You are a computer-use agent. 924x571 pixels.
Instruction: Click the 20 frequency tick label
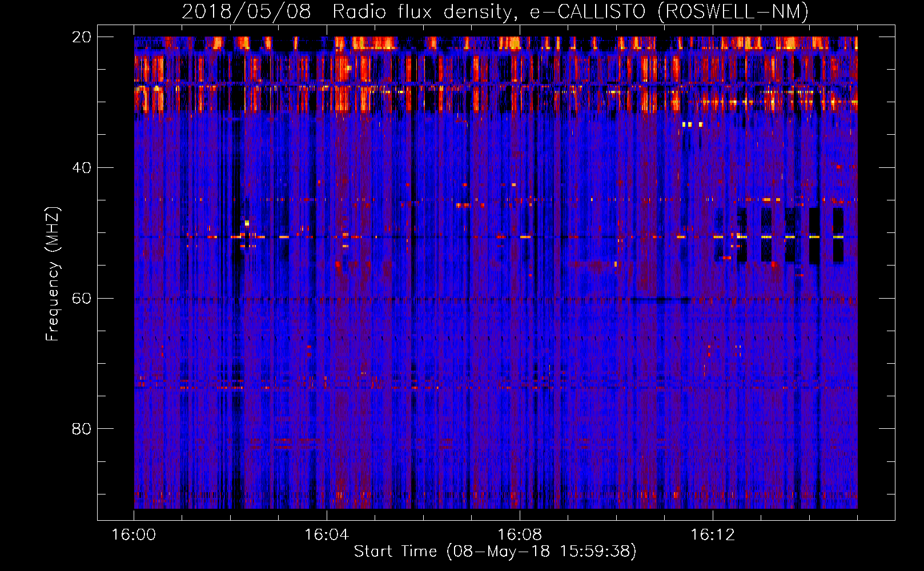pos(81,37)
